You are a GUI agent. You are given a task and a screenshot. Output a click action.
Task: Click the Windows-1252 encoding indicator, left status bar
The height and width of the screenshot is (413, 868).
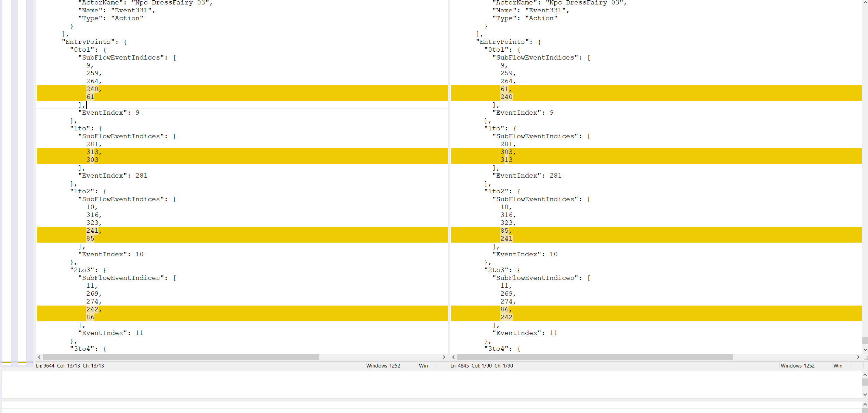[x=383, y=365]
